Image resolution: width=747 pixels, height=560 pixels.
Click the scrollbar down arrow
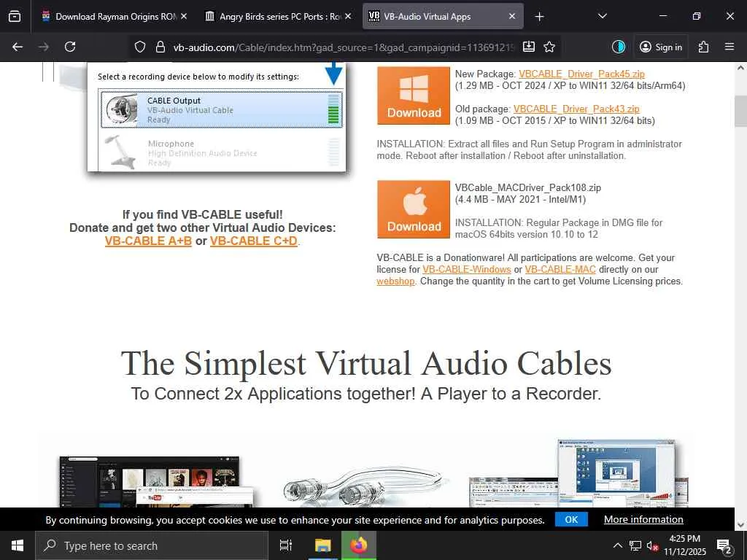coord(740,525)
